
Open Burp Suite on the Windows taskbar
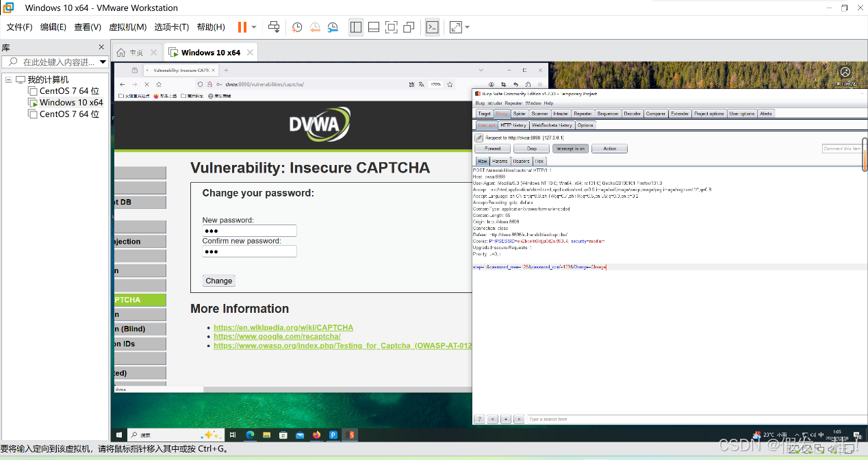[350, 435]
